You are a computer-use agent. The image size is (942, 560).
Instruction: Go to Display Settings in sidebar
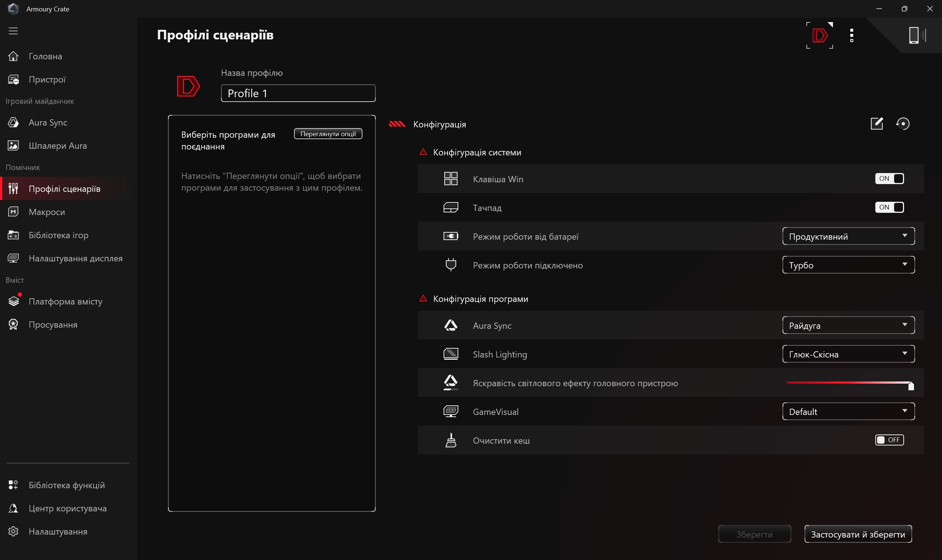tap(76, 258)
